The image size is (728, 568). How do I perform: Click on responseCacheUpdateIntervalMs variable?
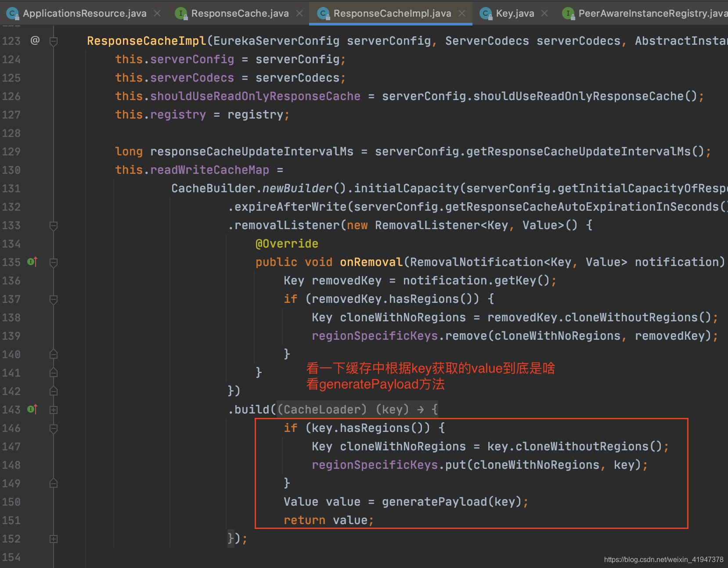252,151
